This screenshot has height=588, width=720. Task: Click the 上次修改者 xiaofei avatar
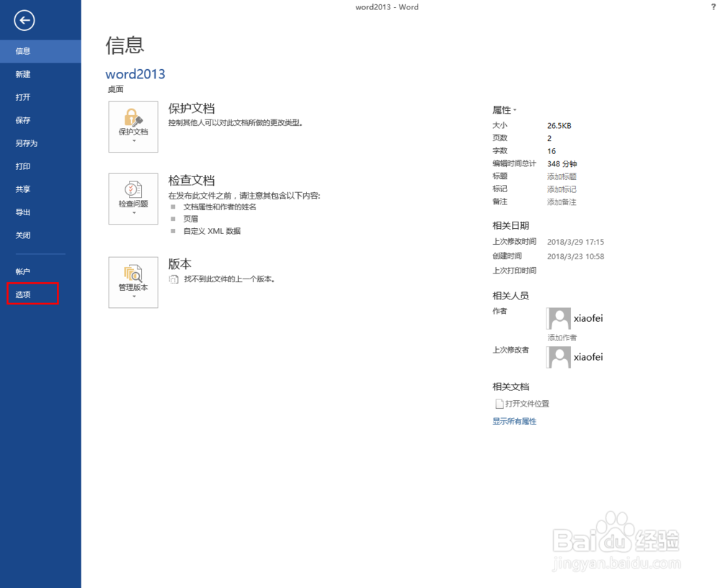(559, 357)
